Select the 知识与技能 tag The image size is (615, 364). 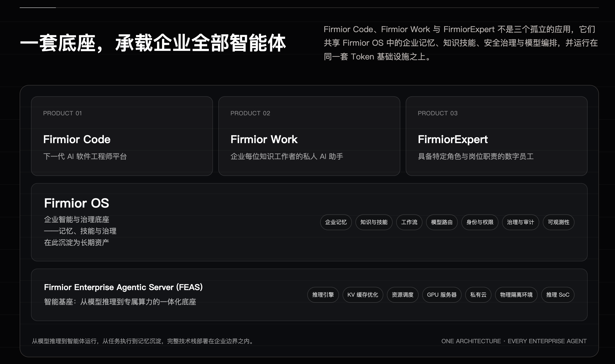pos(374,222)
